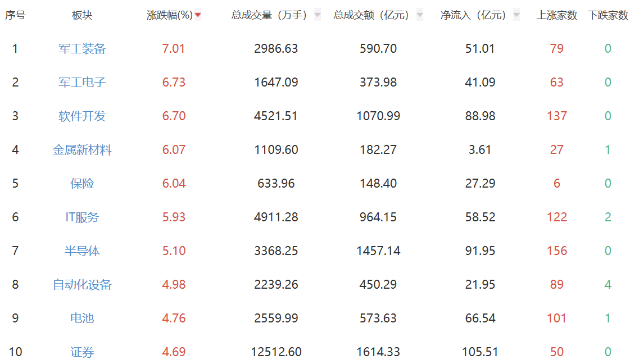Sort the table by 净流入 arrow
The image size is (630, 364).
click(516, 16)
